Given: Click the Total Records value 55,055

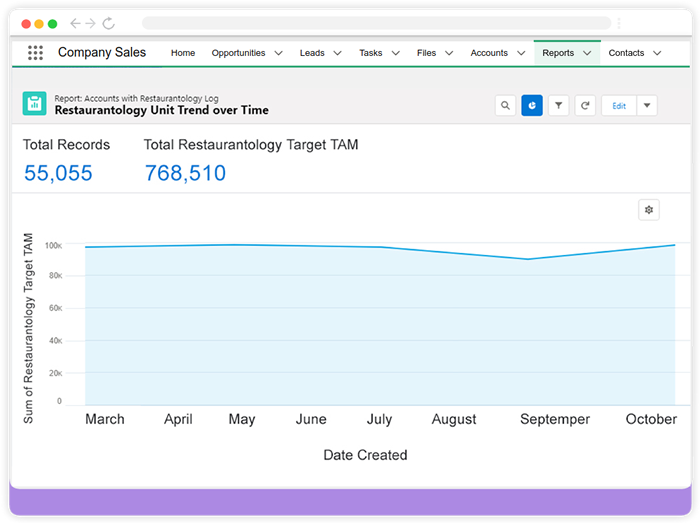Looking at the screenshot, I should pos(58,173).
